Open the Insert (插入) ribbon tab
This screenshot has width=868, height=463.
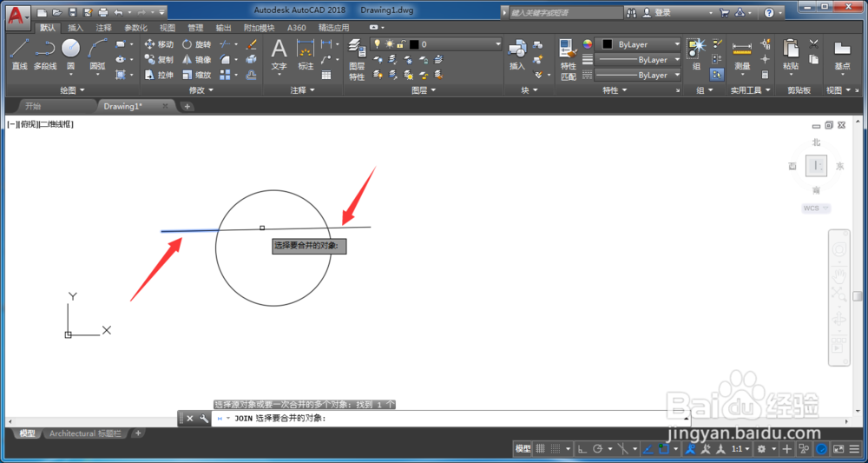click(x=76, y=27)
